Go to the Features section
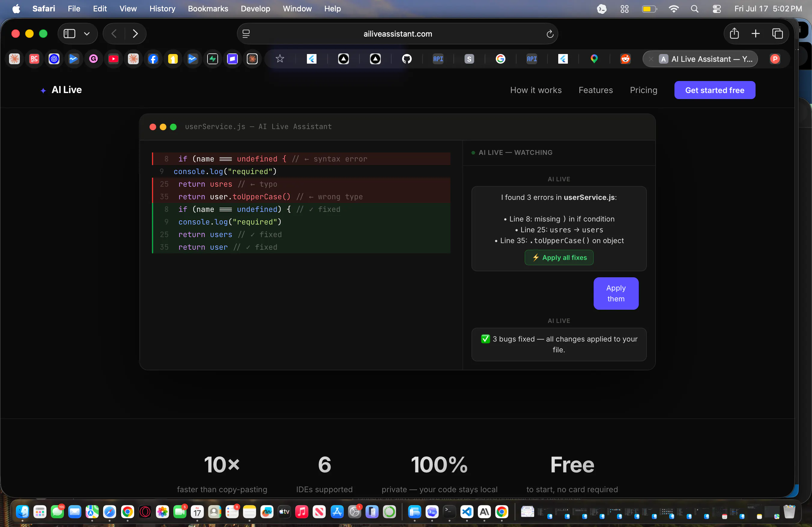 click(595, 90)
